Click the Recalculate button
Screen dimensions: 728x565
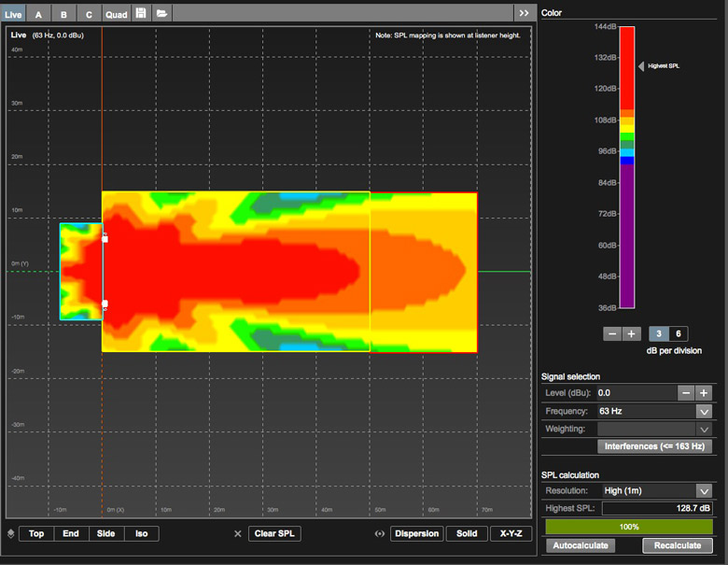coord(678,545)
